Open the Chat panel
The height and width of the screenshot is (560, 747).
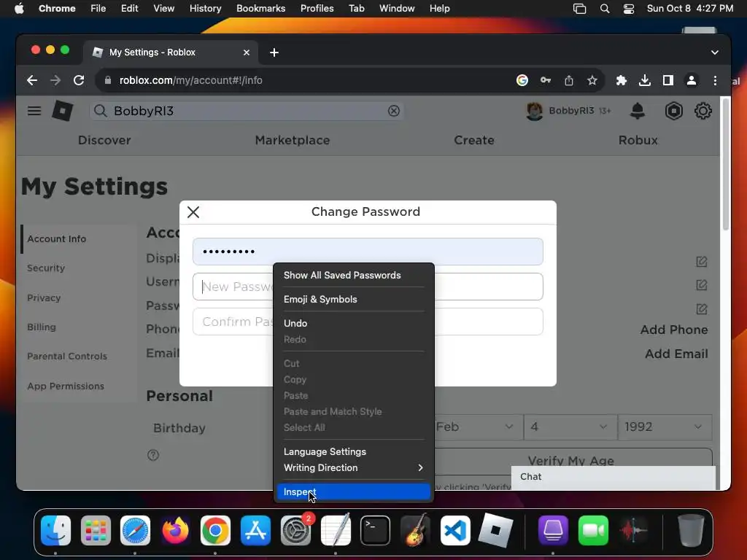pyautogui.click(x=614, y=477)
